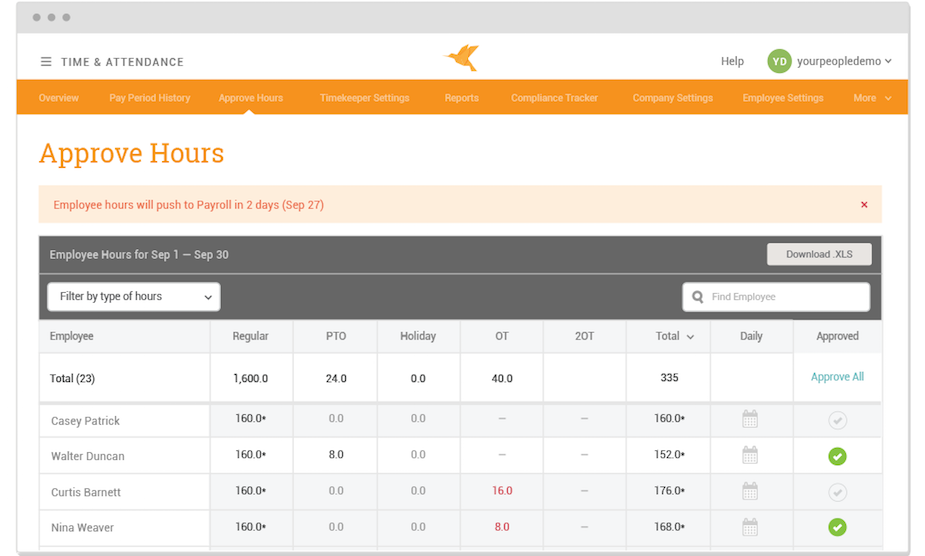
Task: Dismiss the payroll push notification banner
Action: coord(864,205)
